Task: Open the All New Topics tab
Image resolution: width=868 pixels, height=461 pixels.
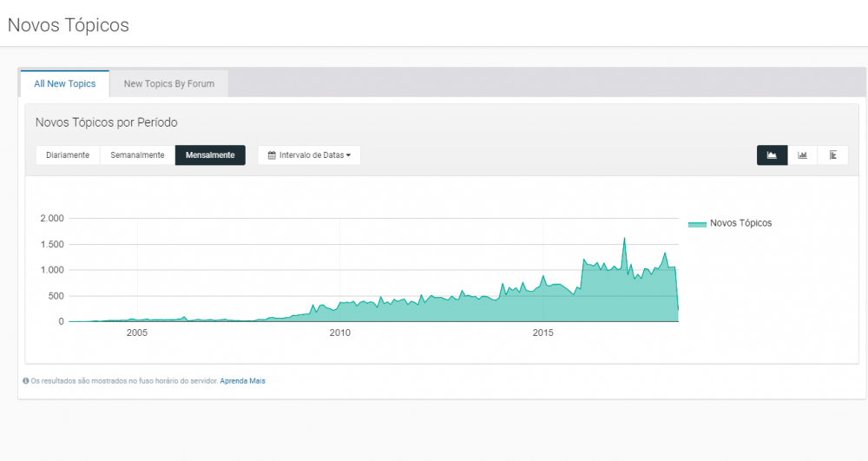Action: click(x=64, y=84)
